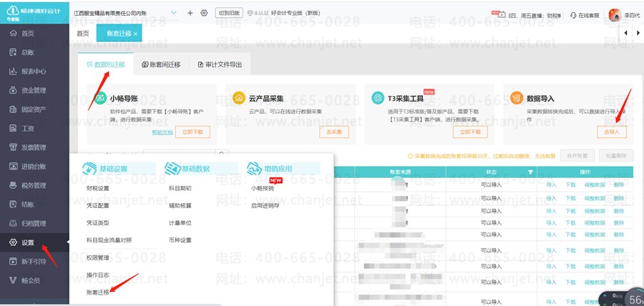This screenshot has height=306, width=644.
Task: Open 在线客服 online support headset
Action: point(585,15)
